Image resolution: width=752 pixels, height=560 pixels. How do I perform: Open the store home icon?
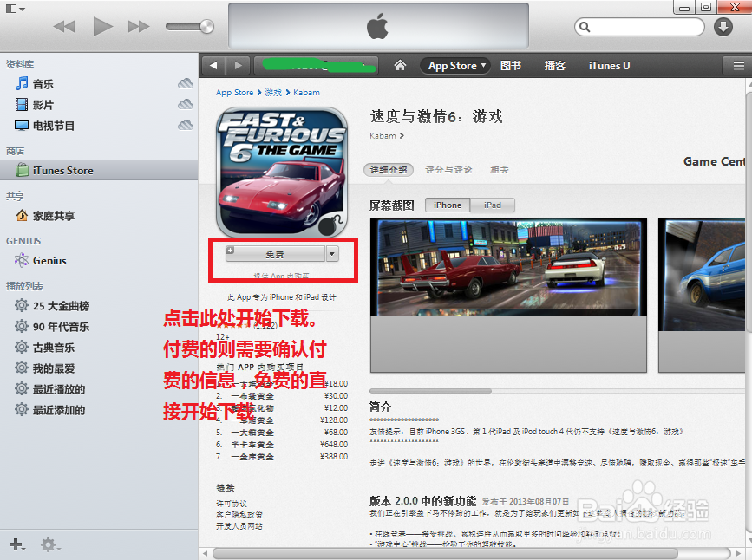tap(400, 65)
